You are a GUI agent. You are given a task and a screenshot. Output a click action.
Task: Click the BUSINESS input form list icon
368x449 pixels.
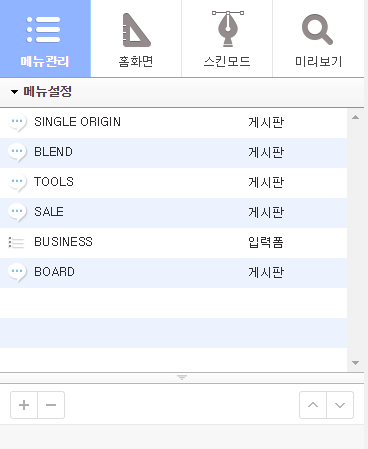coord(16,242)
